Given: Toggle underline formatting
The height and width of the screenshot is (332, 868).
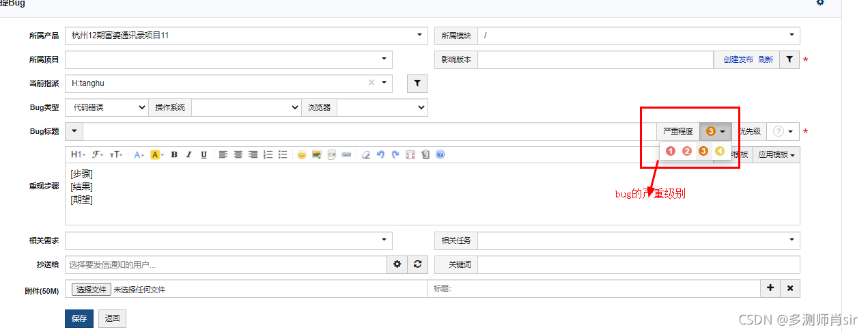Looking at the screenshot, I should tap(204, 154).
